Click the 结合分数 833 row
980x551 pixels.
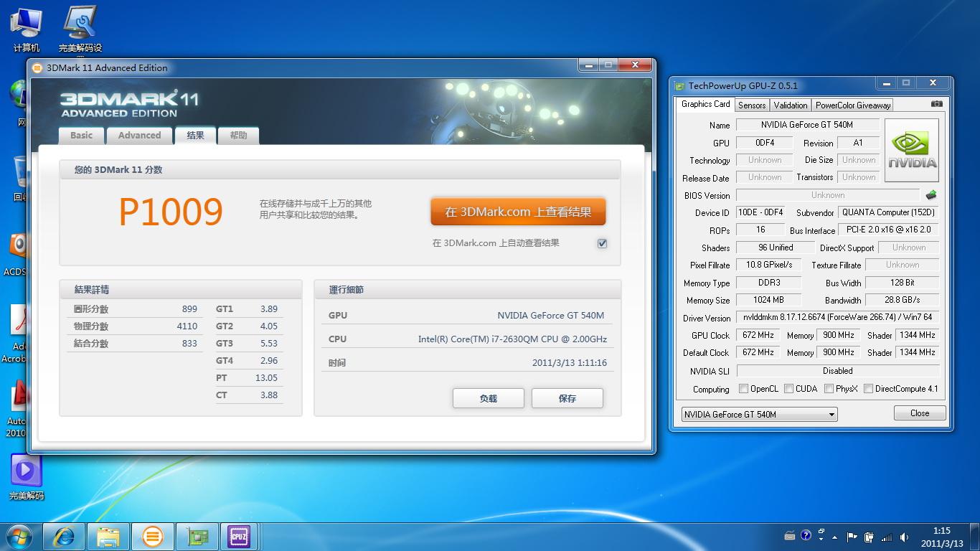pos(135,344)
